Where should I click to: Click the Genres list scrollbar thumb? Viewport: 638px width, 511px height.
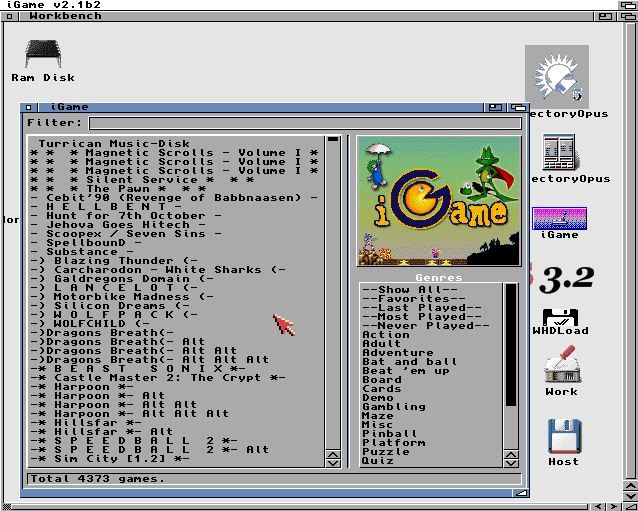coord(511,345)
